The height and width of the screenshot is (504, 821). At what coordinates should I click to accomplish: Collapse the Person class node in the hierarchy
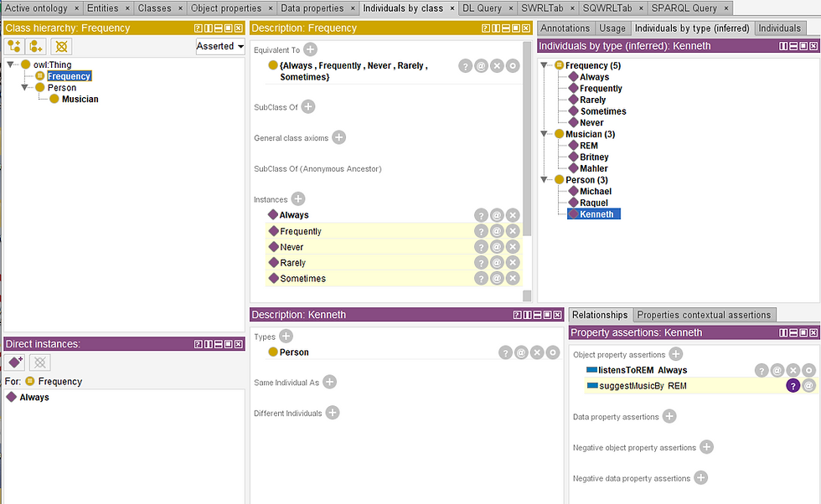tap(24, 87)
